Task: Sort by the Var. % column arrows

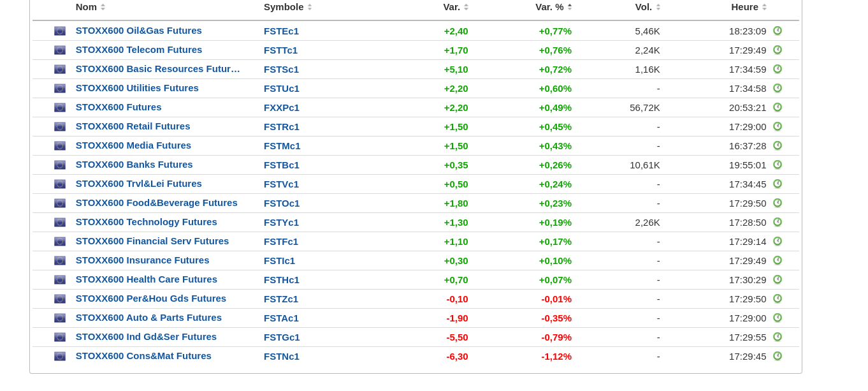Action: click(570, 7)
